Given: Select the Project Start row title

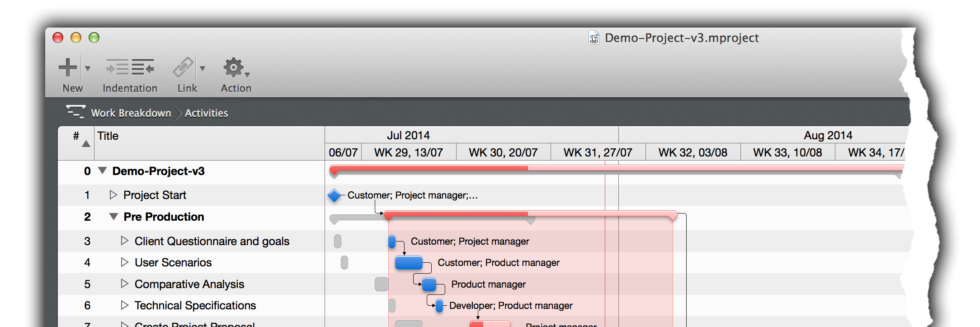Looking at the screenshot, I should pyautogui.click(x=155, y=195).
